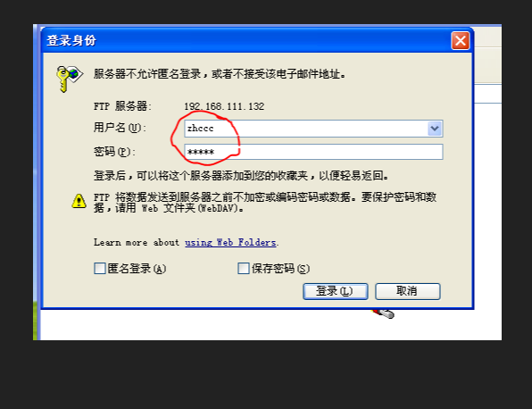Expand the 用户名 dropdown arrow
This screenshot has width=532, height=409.
(x=435, y=129)
